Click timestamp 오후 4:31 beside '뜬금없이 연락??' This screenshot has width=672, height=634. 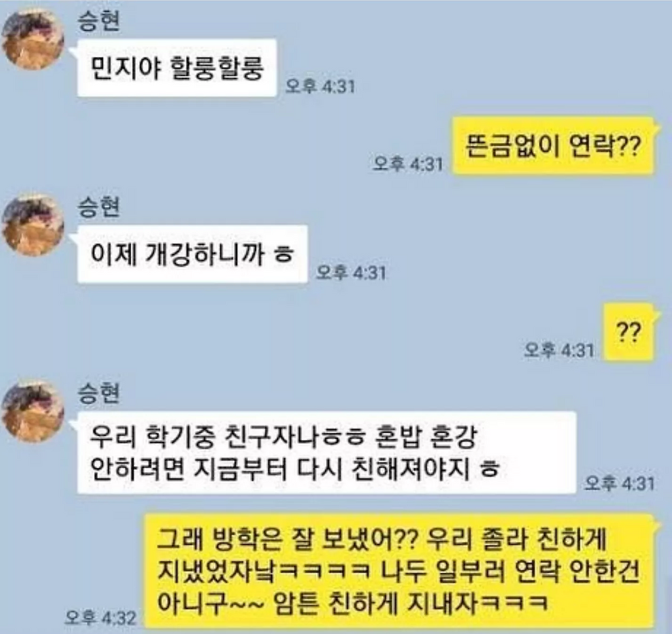[x=407, y=164]
